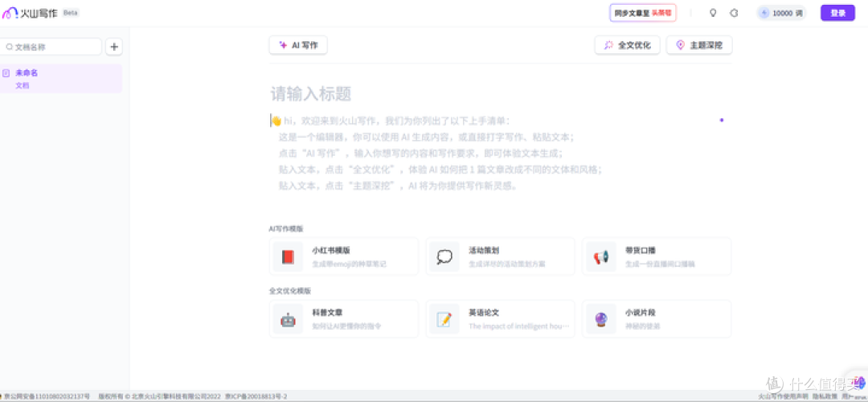
Task: Click the sparkle icon in AI 写作
Action: tap(283, 45)
